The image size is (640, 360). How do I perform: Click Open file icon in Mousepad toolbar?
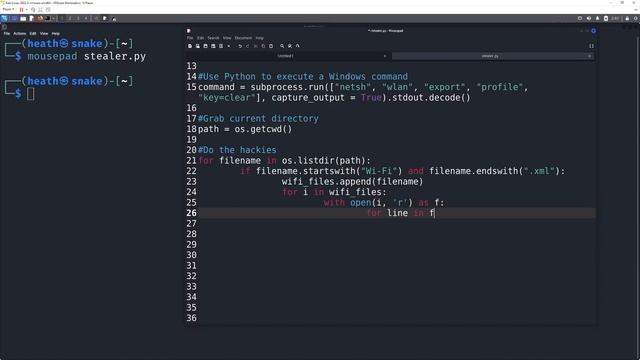point(198,46)
